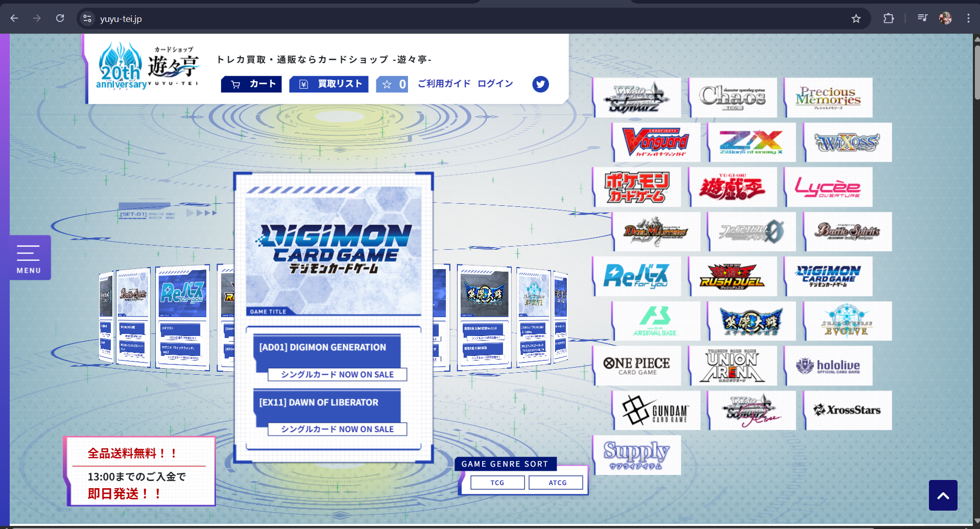Image resolution: width=980 pixels, height=529 pixels.
Task: Open the Lycee Overture logo tile
Action: click(828, 187)
